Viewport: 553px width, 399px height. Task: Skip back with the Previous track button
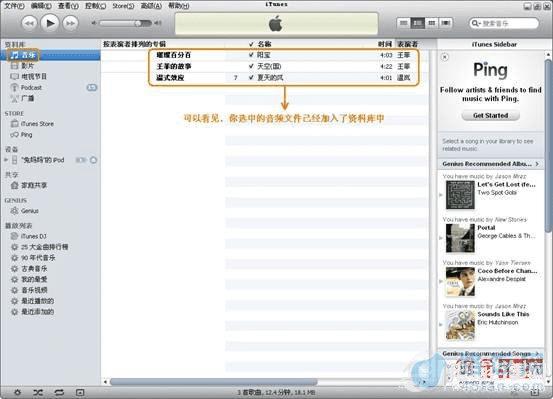click(29, 24)
